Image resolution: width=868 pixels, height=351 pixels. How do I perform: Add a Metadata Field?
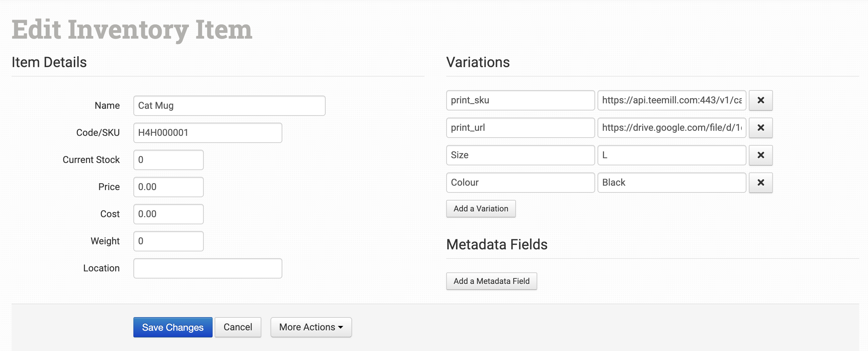coord(491,281)
